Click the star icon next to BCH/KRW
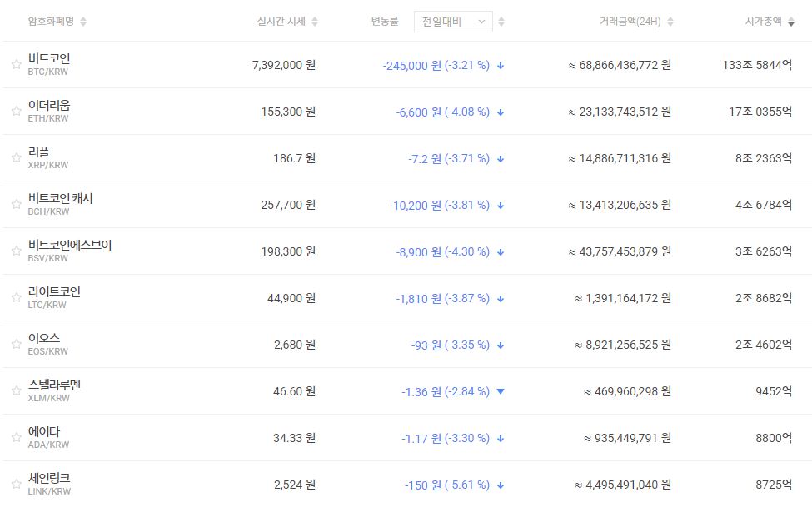The image size is (812, 507). pos(16,205)
